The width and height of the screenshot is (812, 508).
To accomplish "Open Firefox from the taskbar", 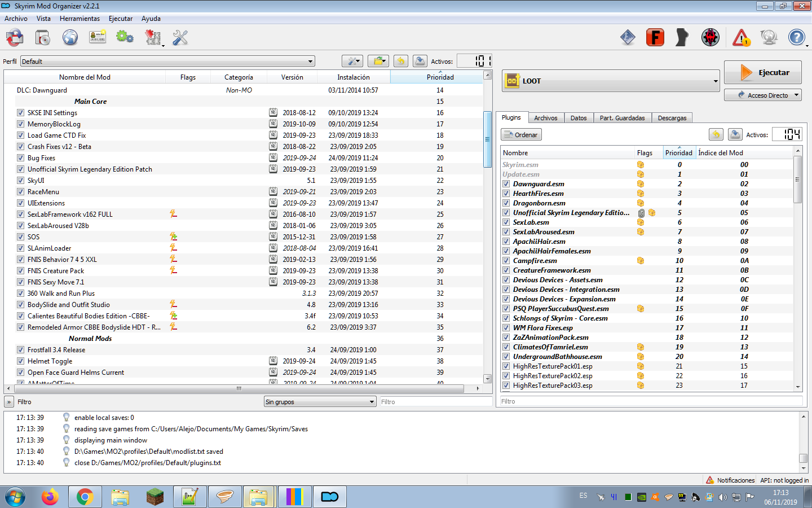I will (x=50, y=497).
